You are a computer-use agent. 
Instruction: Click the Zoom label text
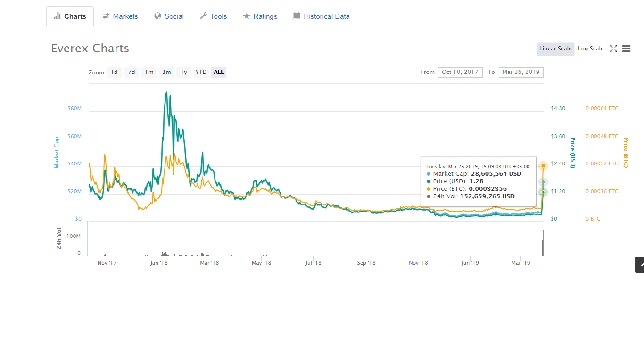coord(96,73)
